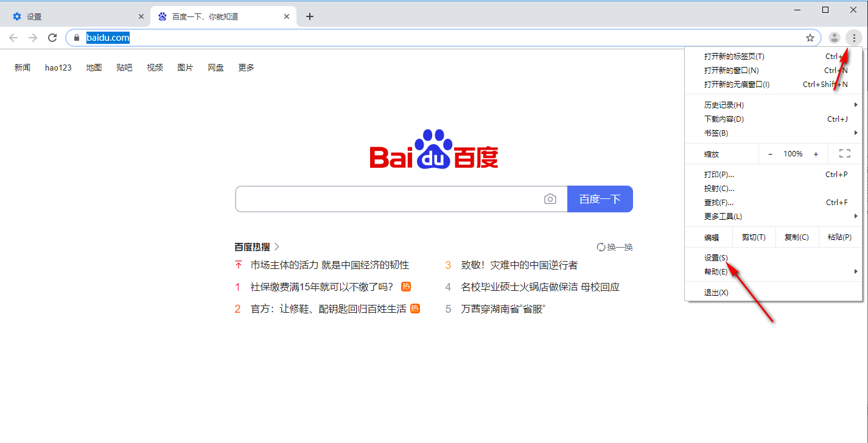The image size is (868, 443).
Task: Open 致敬！灾难中的中国逆行者 headline
Action: click(x=519, y=265)
